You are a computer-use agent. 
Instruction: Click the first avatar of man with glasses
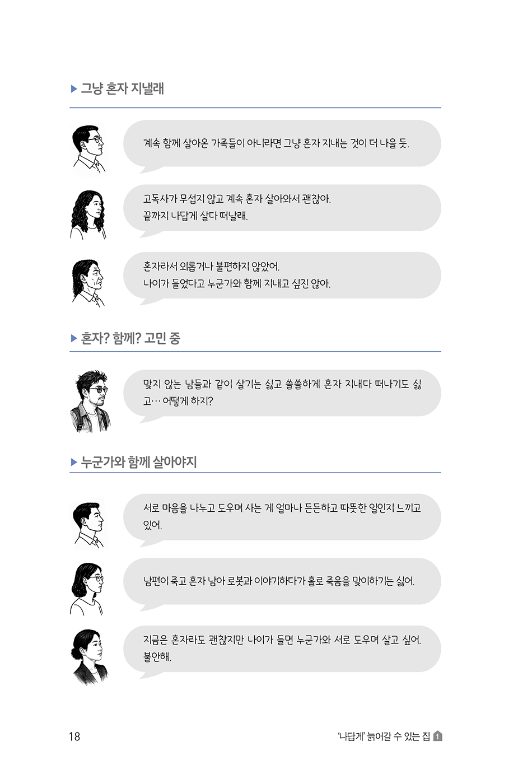pyautogui.click(x=88, y=149)
